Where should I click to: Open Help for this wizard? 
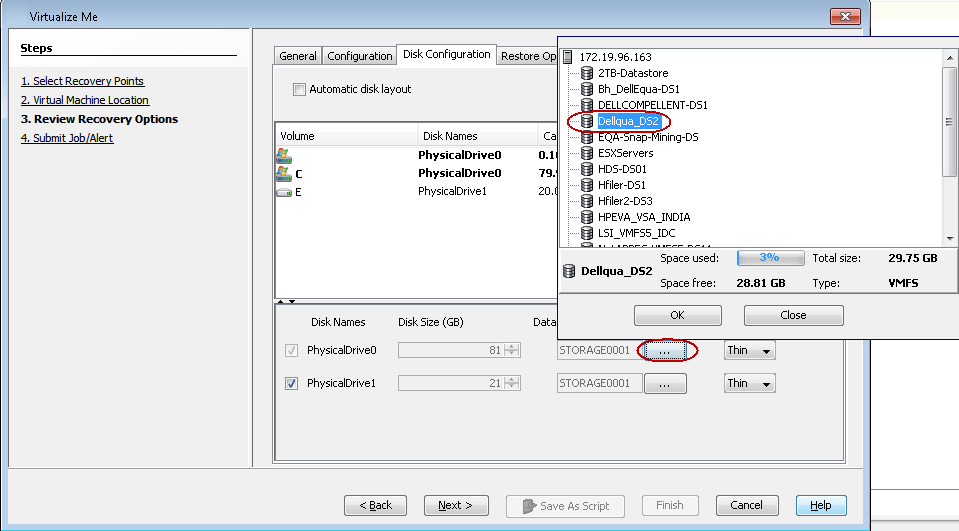tap(821, 505)
